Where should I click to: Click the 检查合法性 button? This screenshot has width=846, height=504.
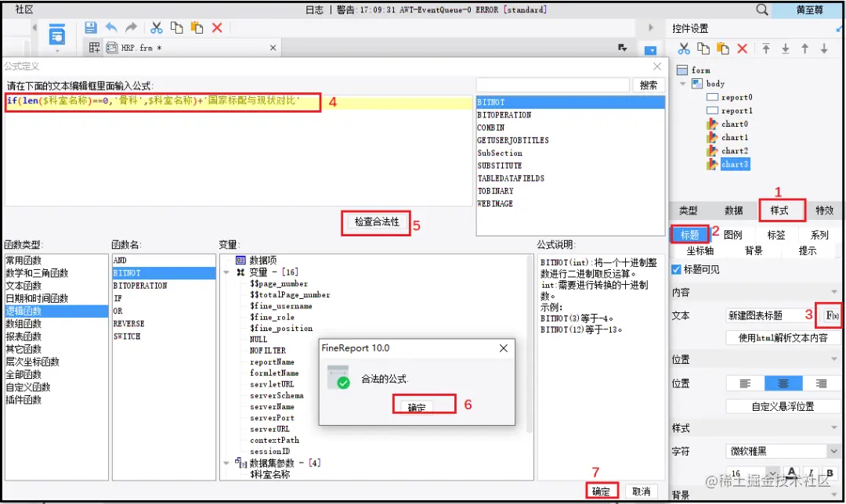pyautogui.click(x=377, y=222)
